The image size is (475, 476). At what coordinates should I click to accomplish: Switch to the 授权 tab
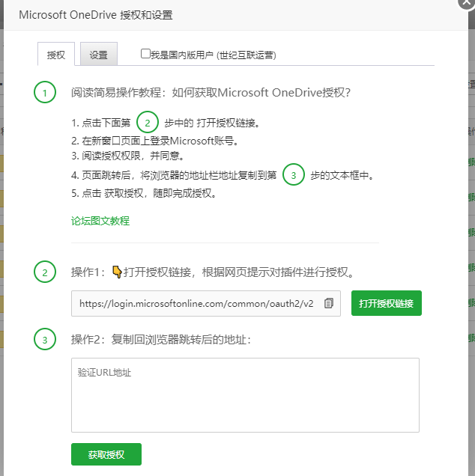click(x=56, y=55)
